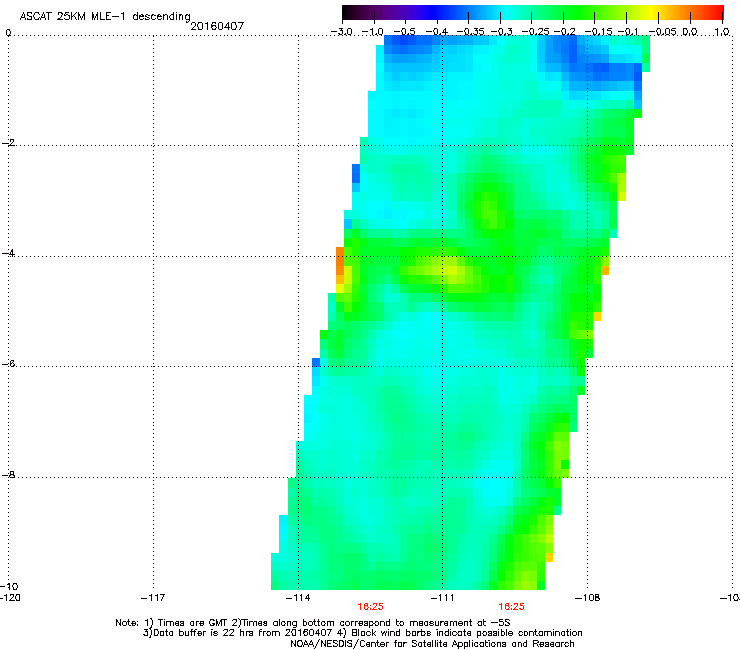Click the "-3.0" color bar label
This screenshot has height=650, width=740.
[x=341, y=32]
